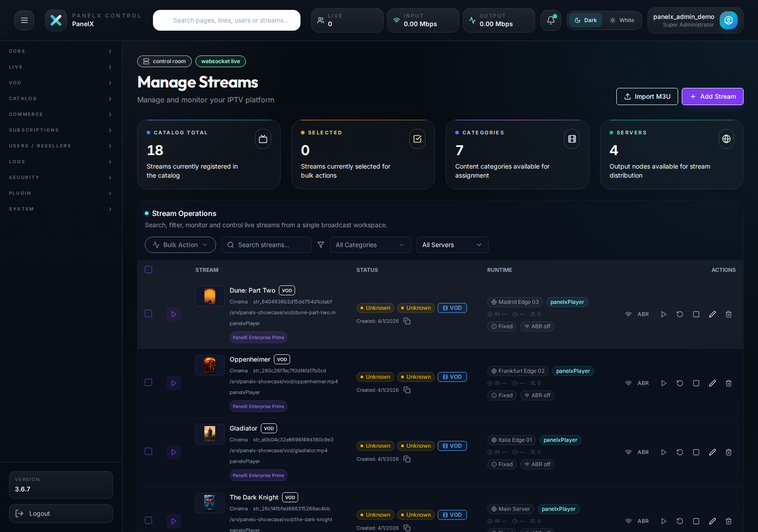758x532 pixels.
Task: Click the Add Stream button
Action: [x=712, y=96]
